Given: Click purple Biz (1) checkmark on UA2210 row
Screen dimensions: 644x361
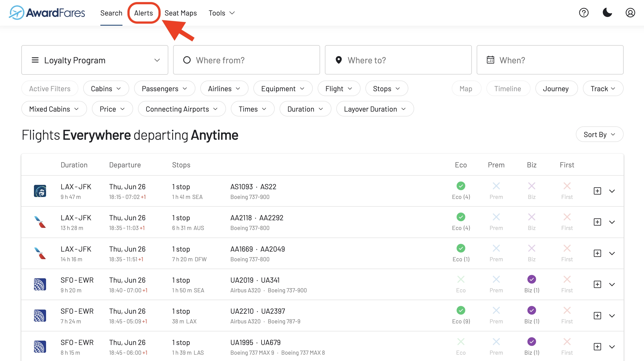Looking at the screenshot, I should (x=531, y=311).
